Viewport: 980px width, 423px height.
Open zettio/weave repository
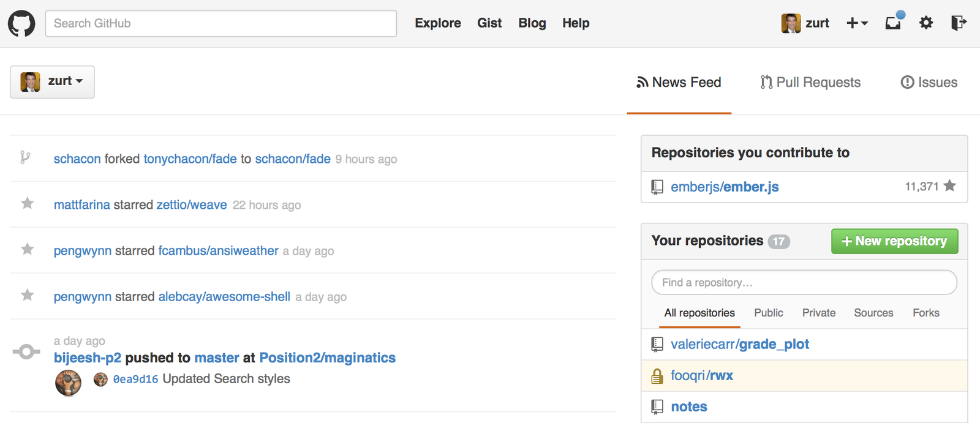pos(192,205)
